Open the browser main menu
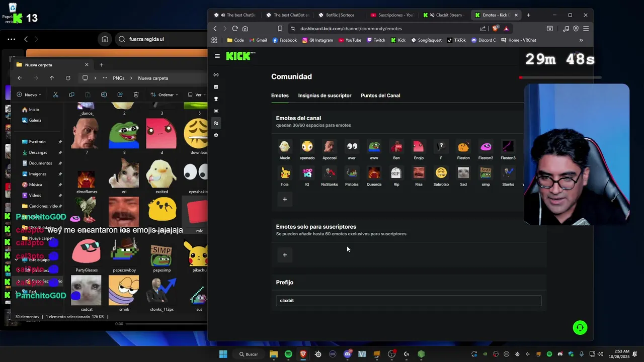 [586, 29]
